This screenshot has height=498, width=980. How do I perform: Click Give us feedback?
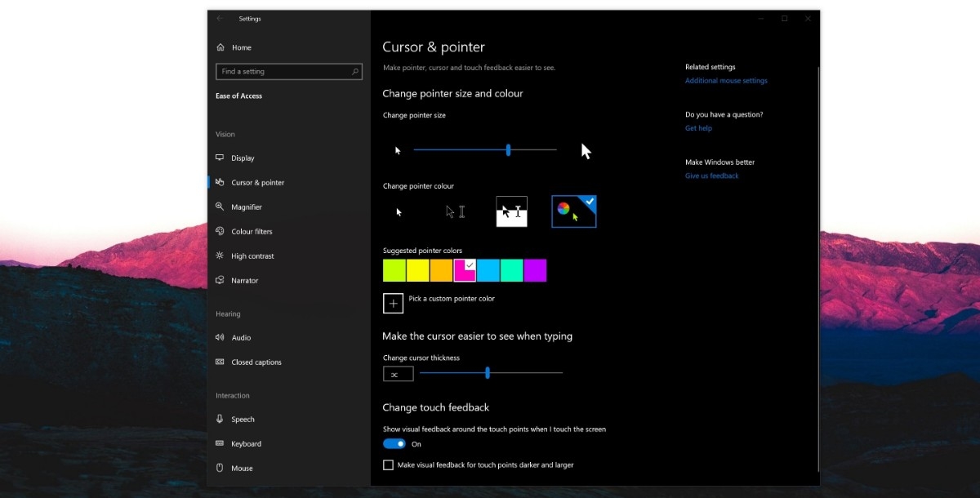pos(711,176)
